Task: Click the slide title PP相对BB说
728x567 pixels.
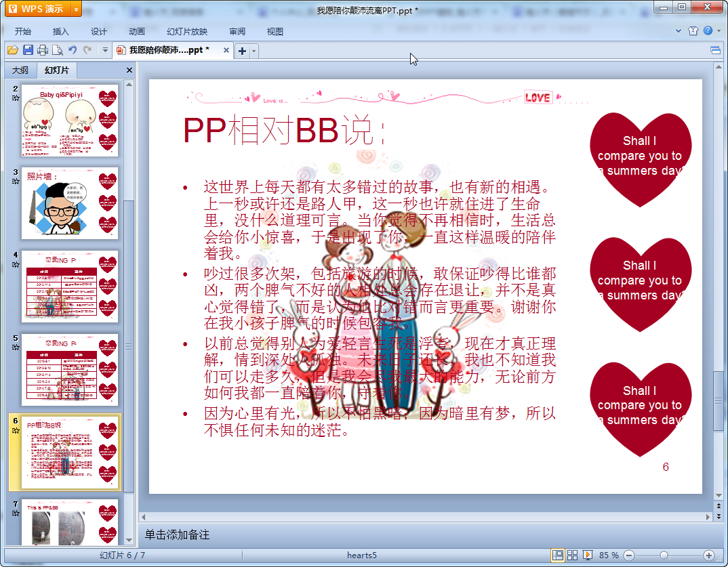Action: [283, 130]
